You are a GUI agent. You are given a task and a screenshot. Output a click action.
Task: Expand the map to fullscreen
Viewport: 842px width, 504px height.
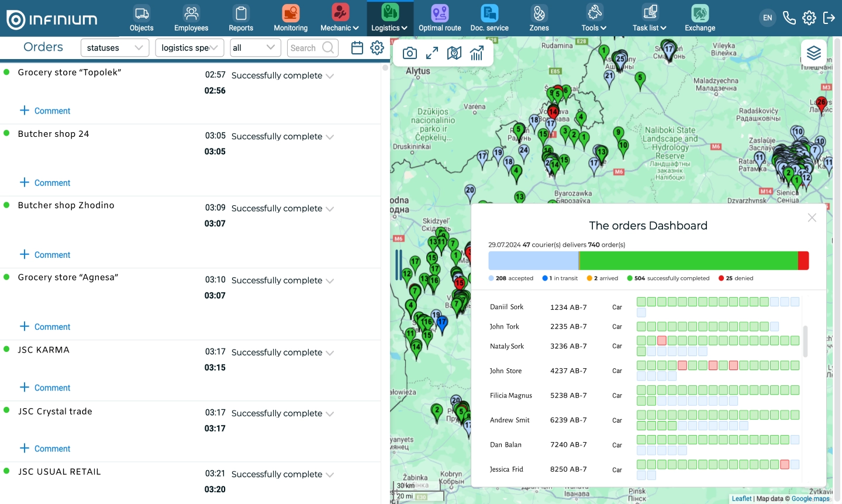pos(432,54)
